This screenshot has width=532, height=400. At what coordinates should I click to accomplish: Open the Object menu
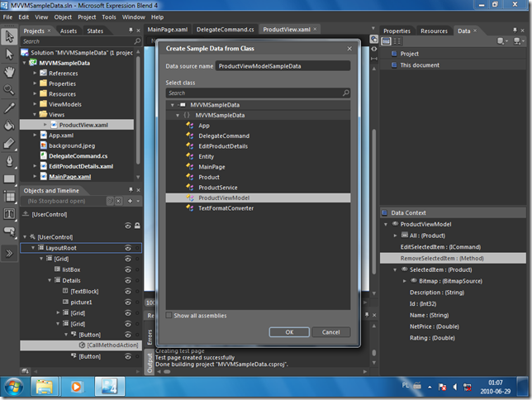coord(63,17)
